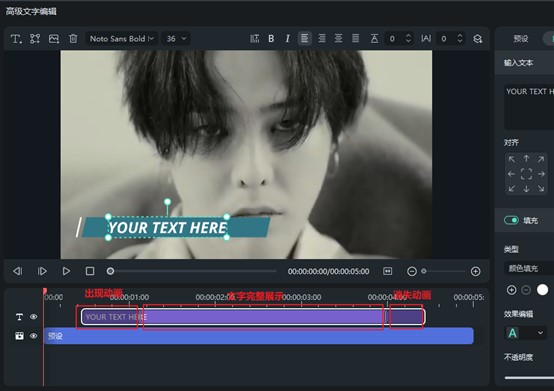Increase line spacing with the up arrow
The width and height of the screenshot is (554, 391).
click(408, 36)
